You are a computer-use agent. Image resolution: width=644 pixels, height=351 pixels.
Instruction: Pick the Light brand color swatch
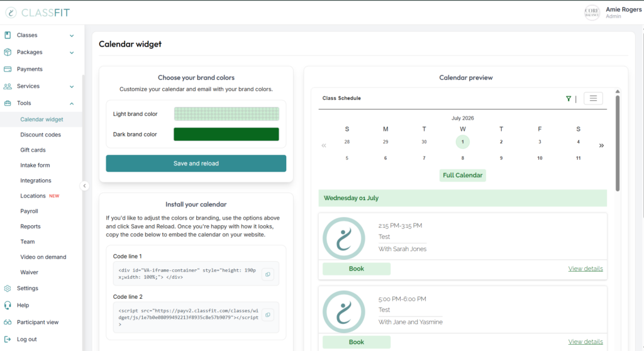click(226, 114)
